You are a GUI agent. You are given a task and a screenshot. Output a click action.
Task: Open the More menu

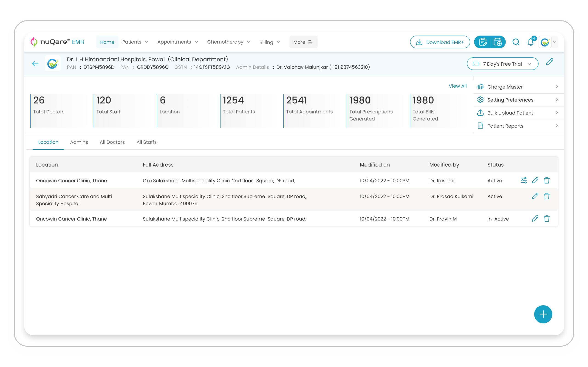pyautogui.click(x=303, y=42)
